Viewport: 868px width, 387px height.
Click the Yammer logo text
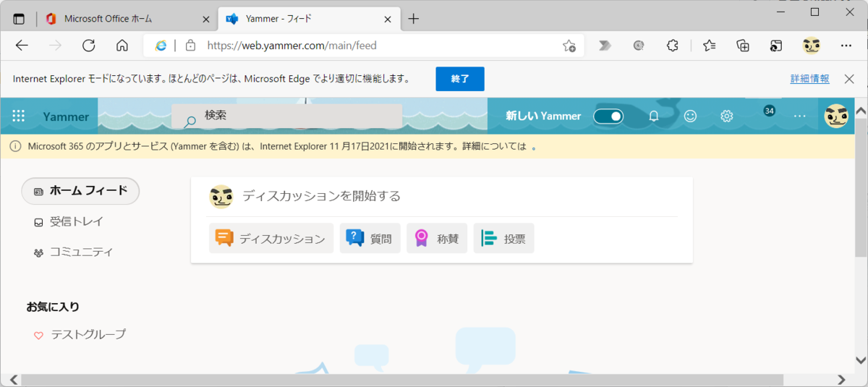coord(66,116)
